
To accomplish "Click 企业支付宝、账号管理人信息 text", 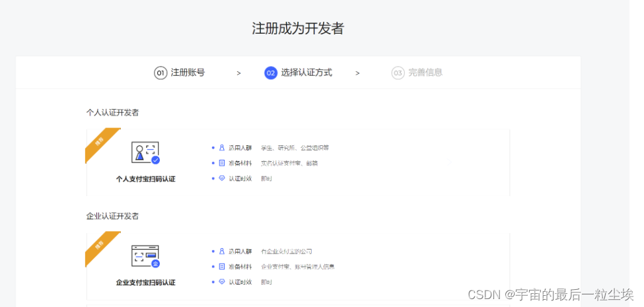I will [x=298, y=266].
